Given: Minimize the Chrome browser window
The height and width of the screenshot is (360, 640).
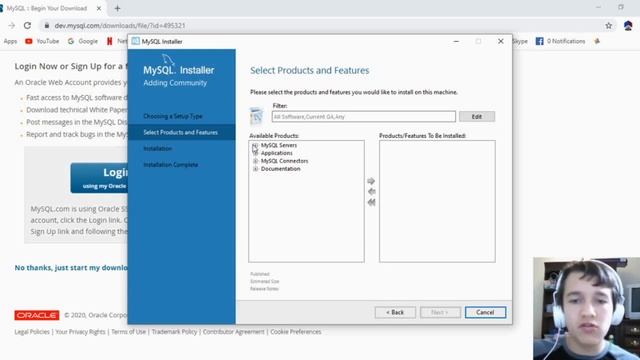Looking at the screenshot, I should 598,7.
